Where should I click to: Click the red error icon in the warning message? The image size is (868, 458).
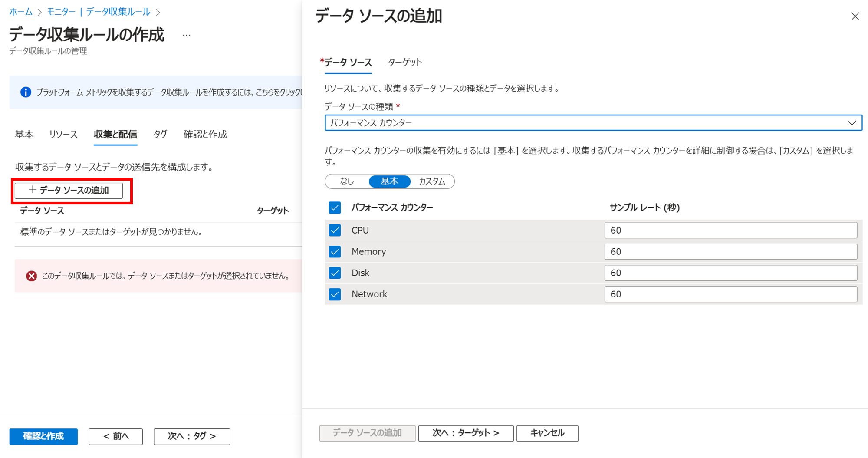tap(31, 276)
